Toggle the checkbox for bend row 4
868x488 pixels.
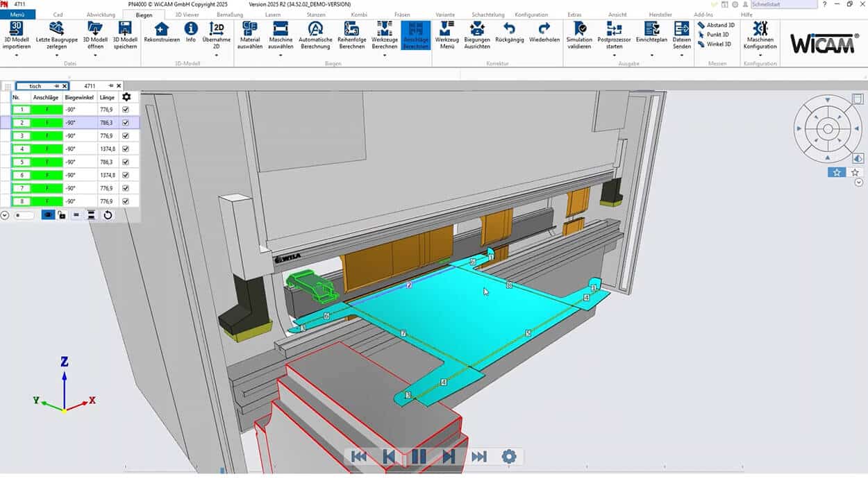[126, 149]
